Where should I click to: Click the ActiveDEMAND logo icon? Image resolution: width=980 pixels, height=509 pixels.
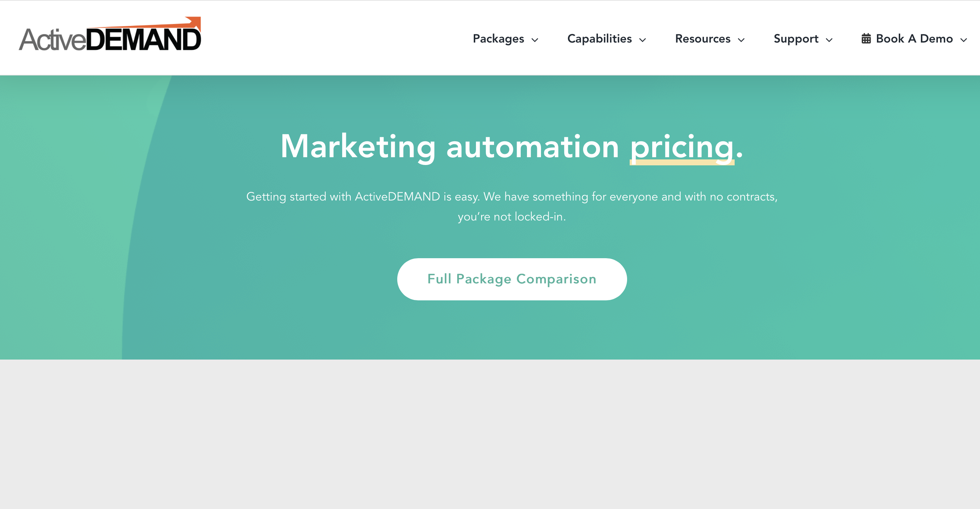click(x=110, y=36)
